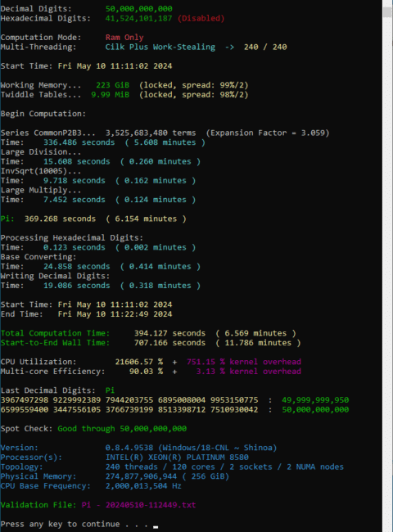Image resolution: width=393 pixels, height=532 pixels.
Task: Click the Total Computation Time label
Action: 55,333
